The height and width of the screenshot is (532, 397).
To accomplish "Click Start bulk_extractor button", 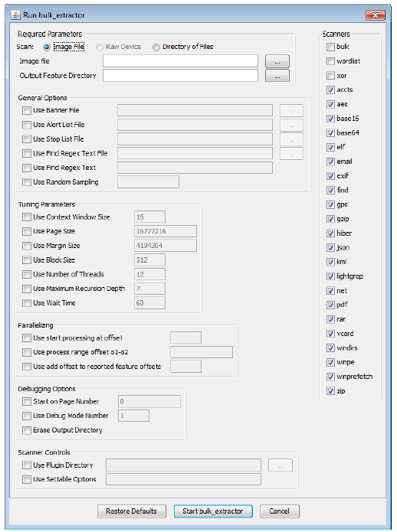I will [x=213, y=511].
